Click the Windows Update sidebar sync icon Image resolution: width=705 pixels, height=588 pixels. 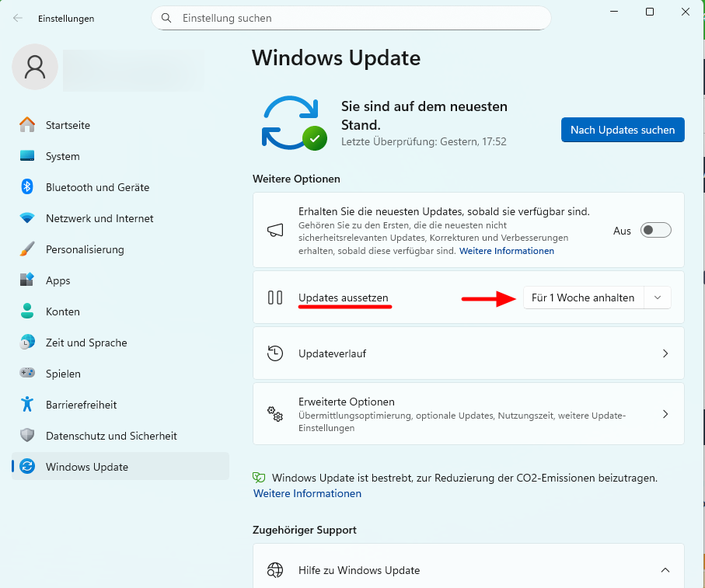click(27, 466)
